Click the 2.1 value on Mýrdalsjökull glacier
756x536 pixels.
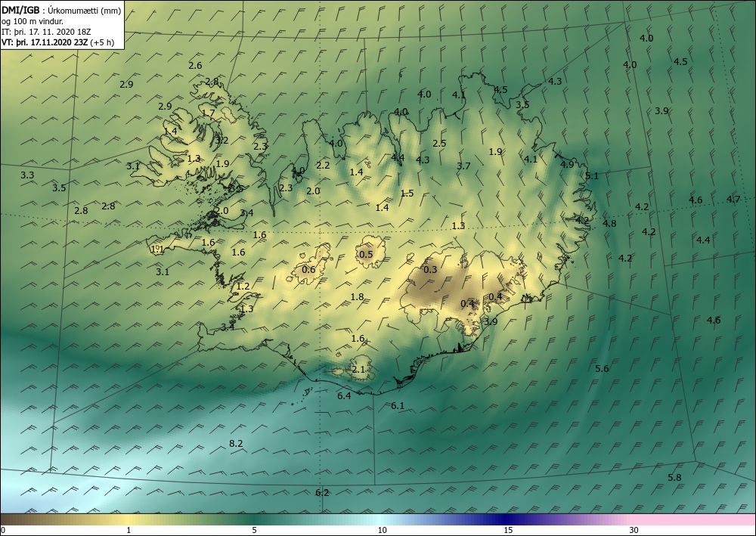tap(358, 370)
